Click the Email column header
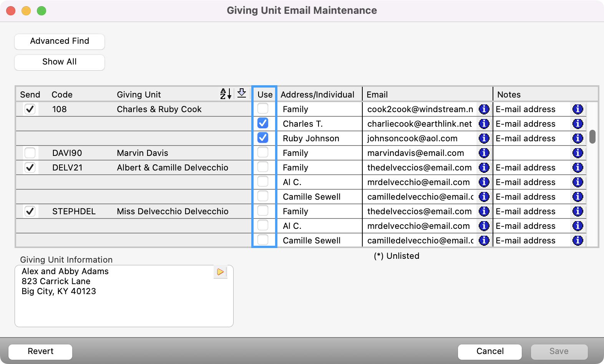 click(377, 94)
